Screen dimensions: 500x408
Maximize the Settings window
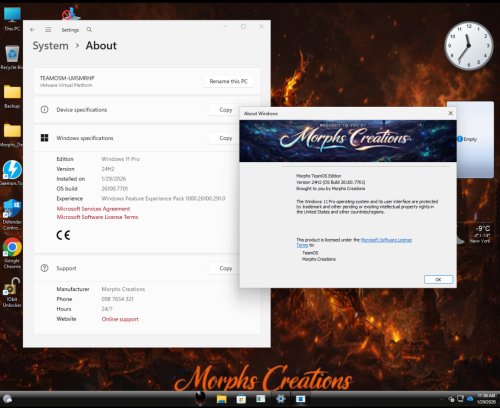click(x=243, y=27)
